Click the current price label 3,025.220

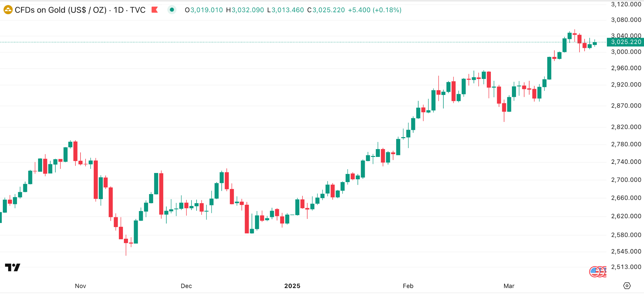point(626,42)
